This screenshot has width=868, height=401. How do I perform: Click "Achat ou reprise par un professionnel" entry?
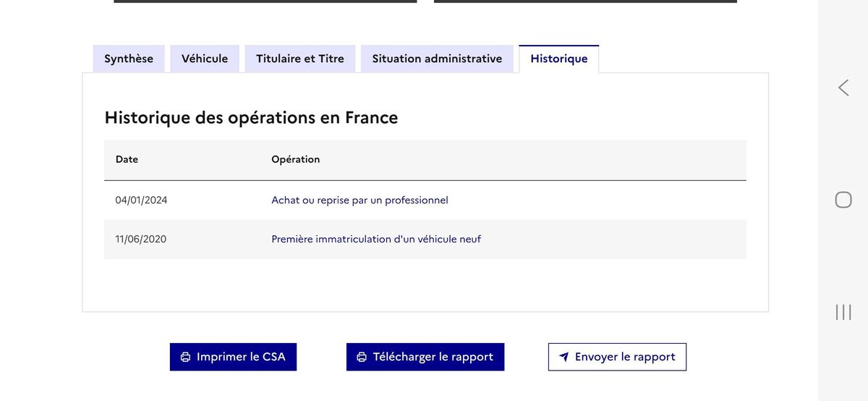(x=359, y=200)
